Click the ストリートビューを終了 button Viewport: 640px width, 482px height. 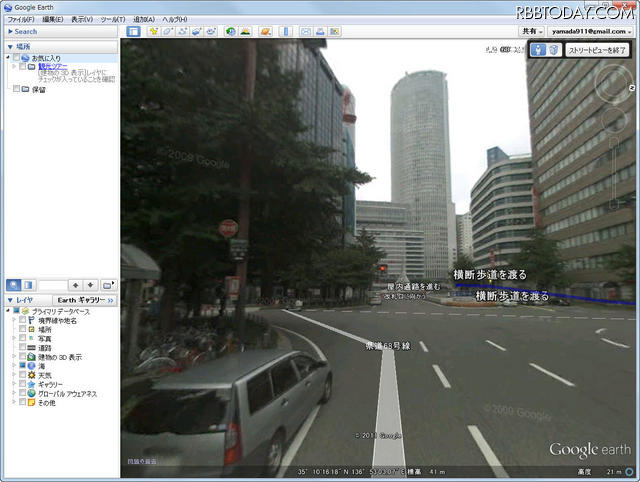coord(597,50)
